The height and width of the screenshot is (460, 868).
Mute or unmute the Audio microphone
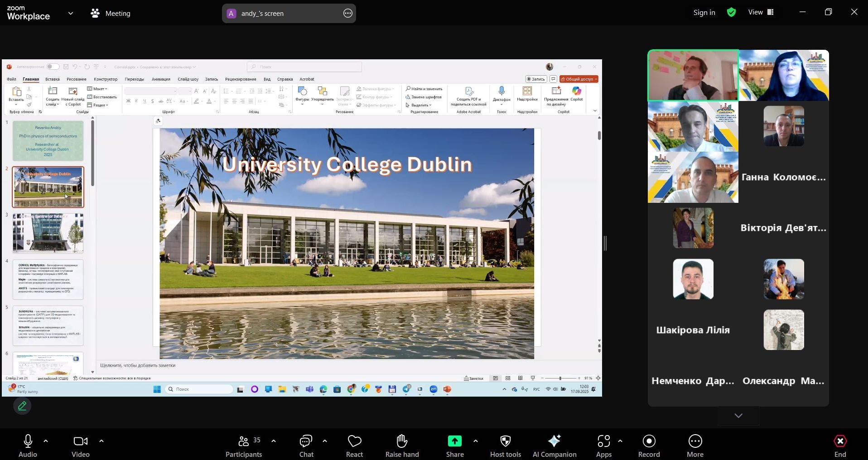click(28, 446)
